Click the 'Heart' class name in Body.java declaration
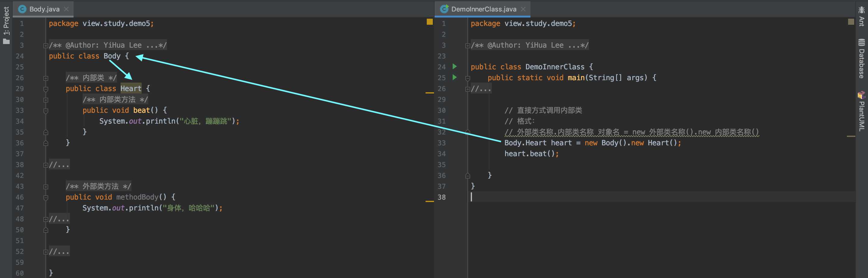868x278 pixels. coord(131,88)
